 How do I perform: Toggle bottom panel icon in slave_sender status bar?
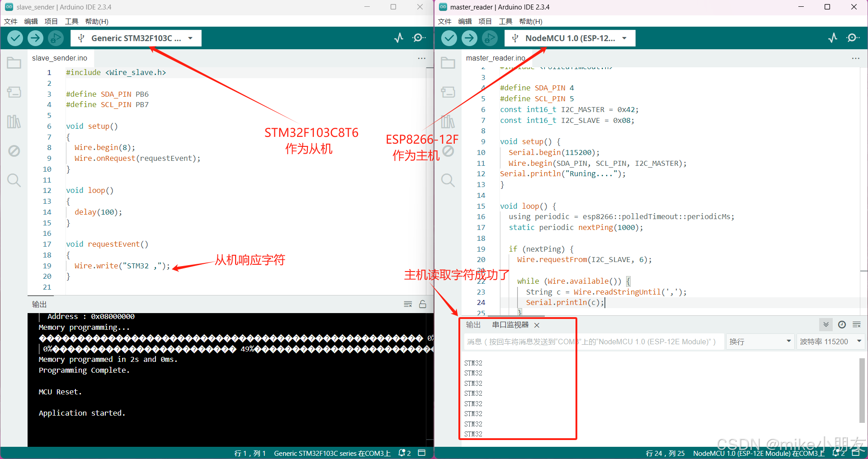coord(422,453)
